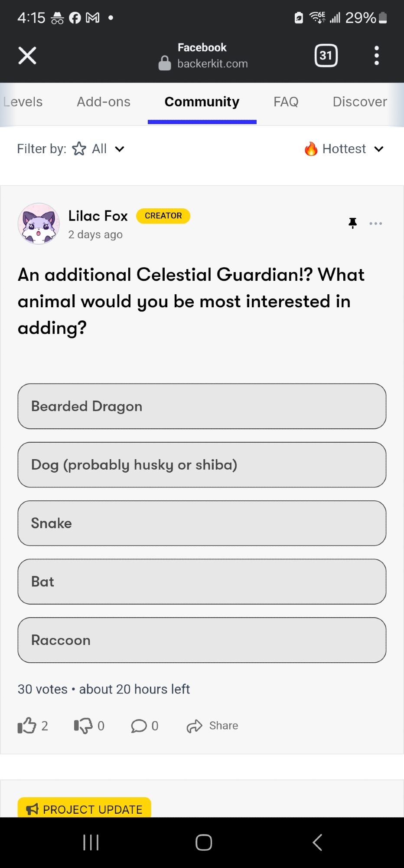
Task: Open the FAQ tab
Action: pos(286,102)
